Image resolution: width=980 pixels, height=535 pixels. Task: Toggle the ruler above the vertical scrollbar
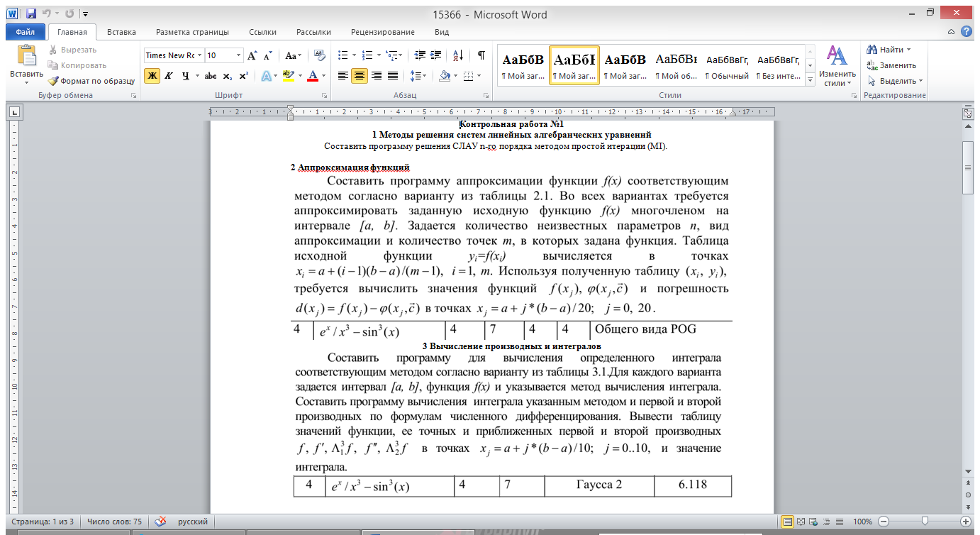(x=968, y=114)
